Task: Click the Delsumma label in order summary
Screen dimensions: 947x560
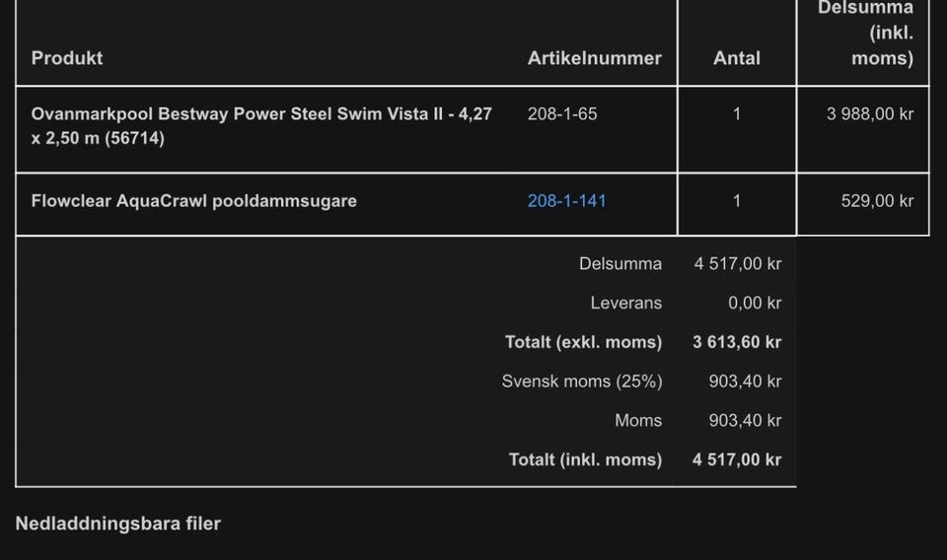Action: coord(620,264)
